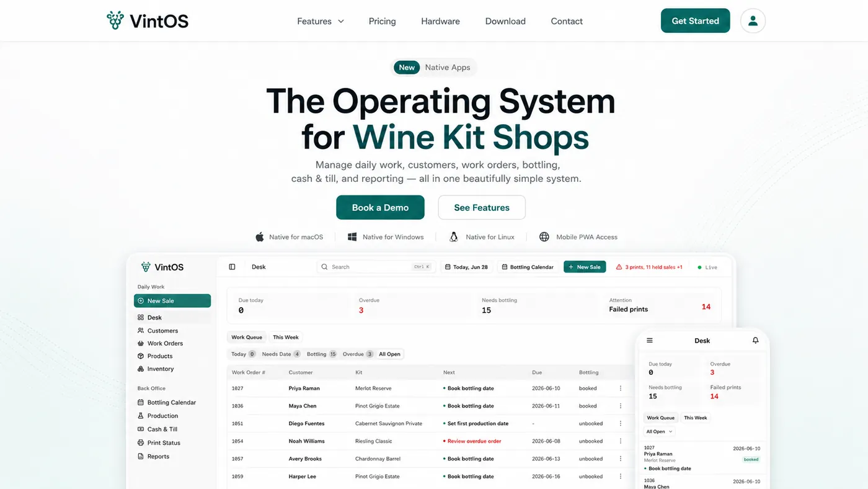Screen dimensions: 868x489
Task: Click the Linux penguin icon
Action: tap(454, 237)
